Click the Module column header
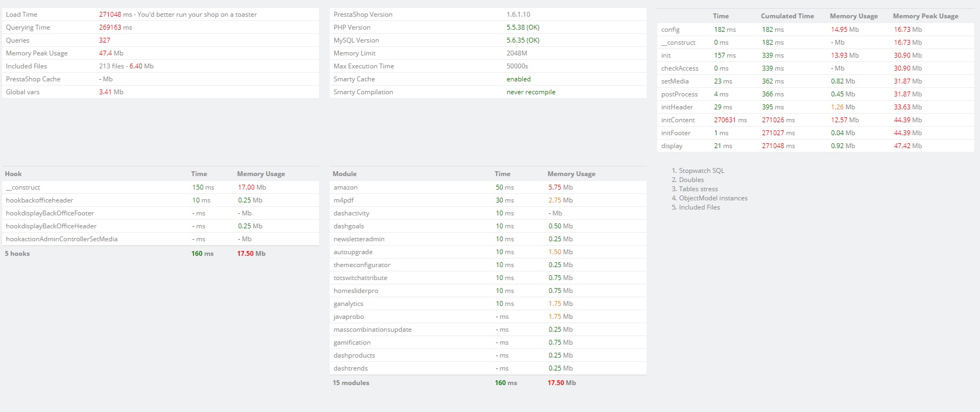The width and height of the screenshot is (980, 412). pyautogui.click(x=345, y=174)
